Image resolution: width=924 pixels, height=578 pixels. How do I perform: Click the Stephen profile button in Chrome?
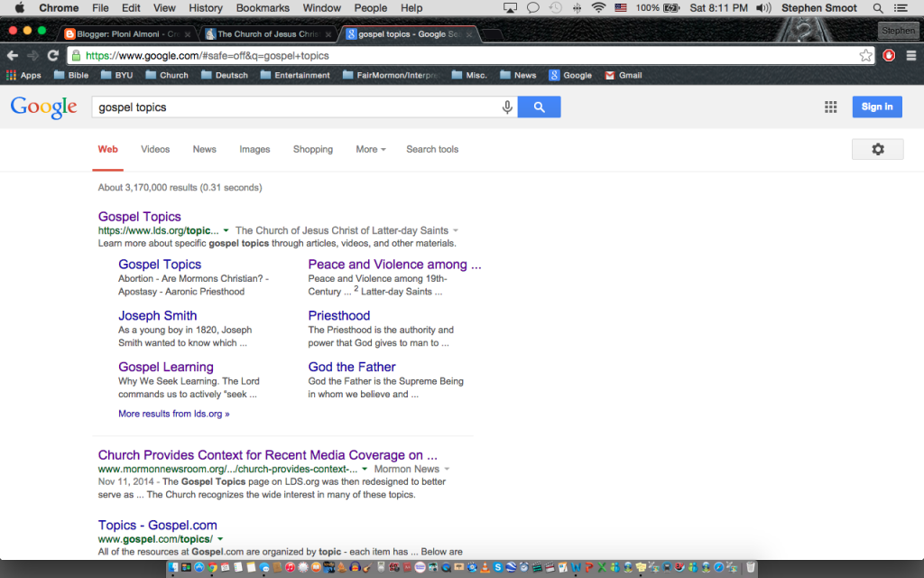point(898,30)
